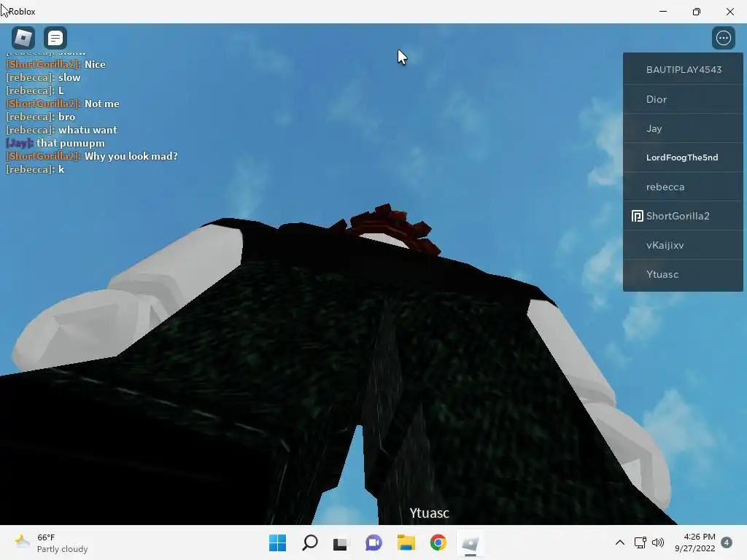
Task: Select vKaijixv in the player list
Action: pyautogui.click(x=683, y=245)
